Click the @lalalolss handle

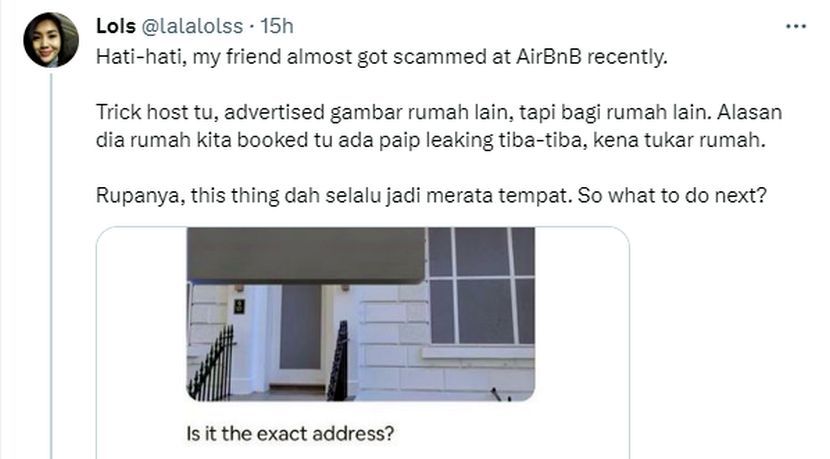[x=192, y=26]
